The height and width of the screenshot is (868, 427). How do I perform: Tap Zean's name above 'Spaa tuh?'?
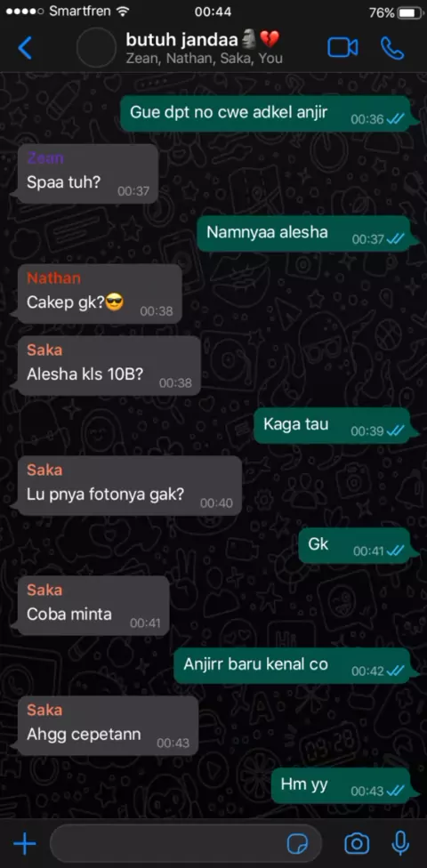(45, 157)
